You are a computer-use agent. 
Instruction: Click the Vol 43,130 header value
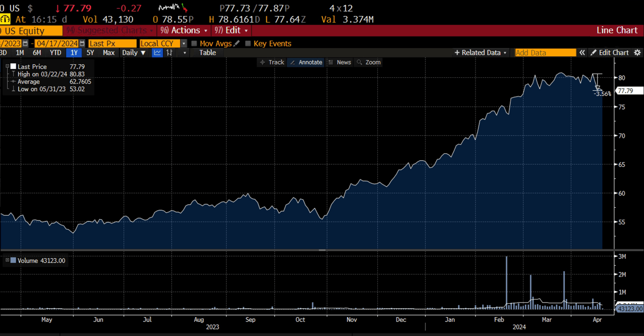click(x=108, y=19)
